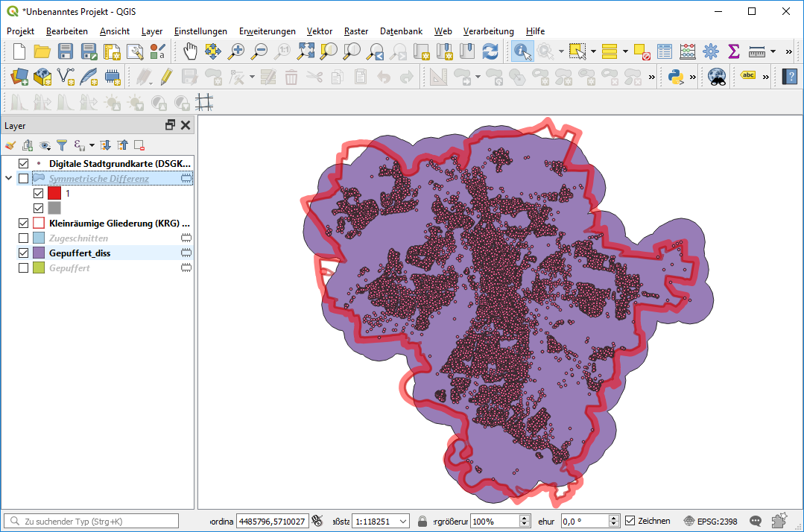Click the EPSG:2398 CRS button

[713, 521]
